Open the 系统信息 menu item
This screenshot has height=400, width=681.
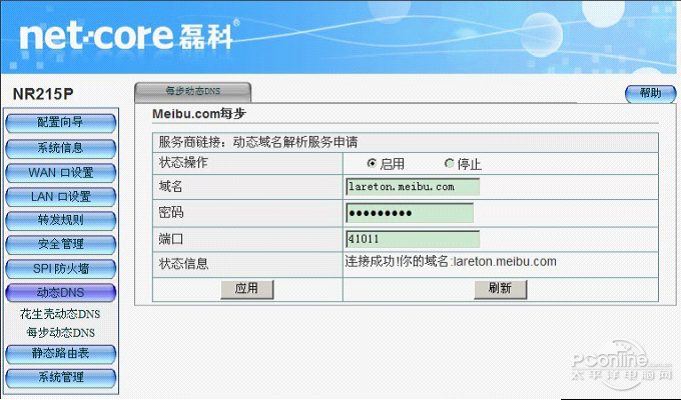click(x=61, y=148)
